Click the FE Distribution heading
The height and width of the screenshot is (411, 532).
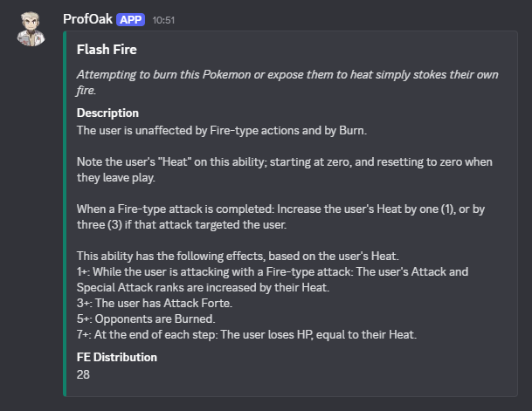[117, 357]
